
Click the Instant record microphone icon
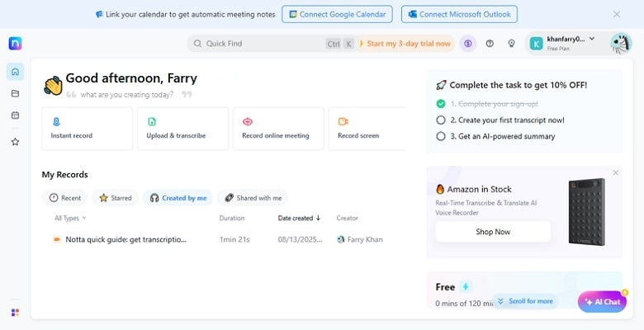pos(56,121)
